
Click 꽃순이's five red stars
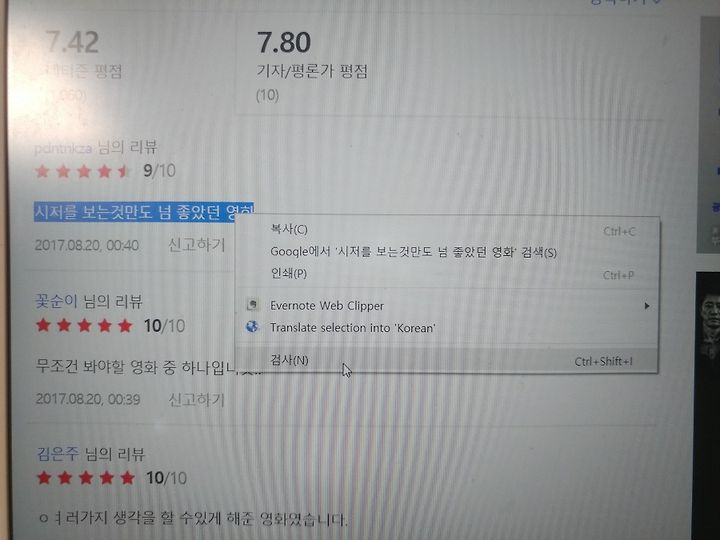[x=84, y=326]
